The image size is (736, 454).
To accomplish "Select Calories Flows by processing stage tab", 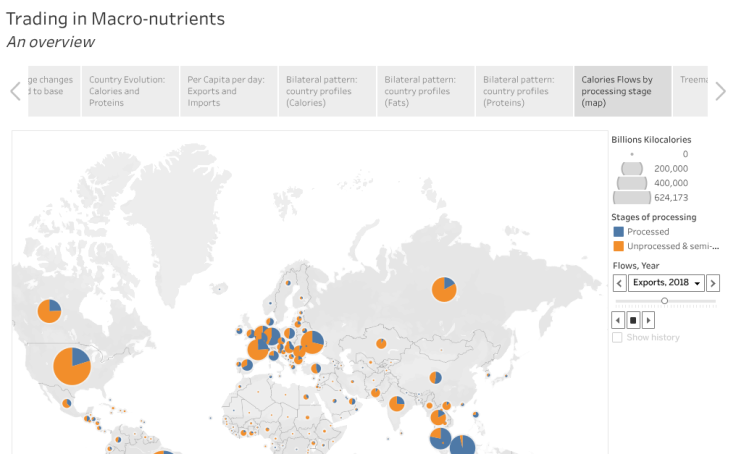I will [x=623, y=91].
